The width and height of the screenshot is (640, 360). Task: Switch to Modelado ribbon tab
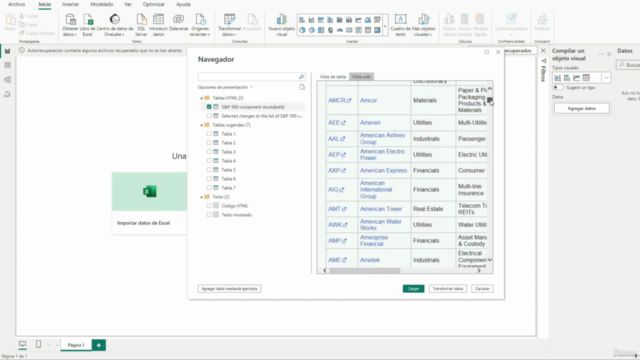[102, 4]
